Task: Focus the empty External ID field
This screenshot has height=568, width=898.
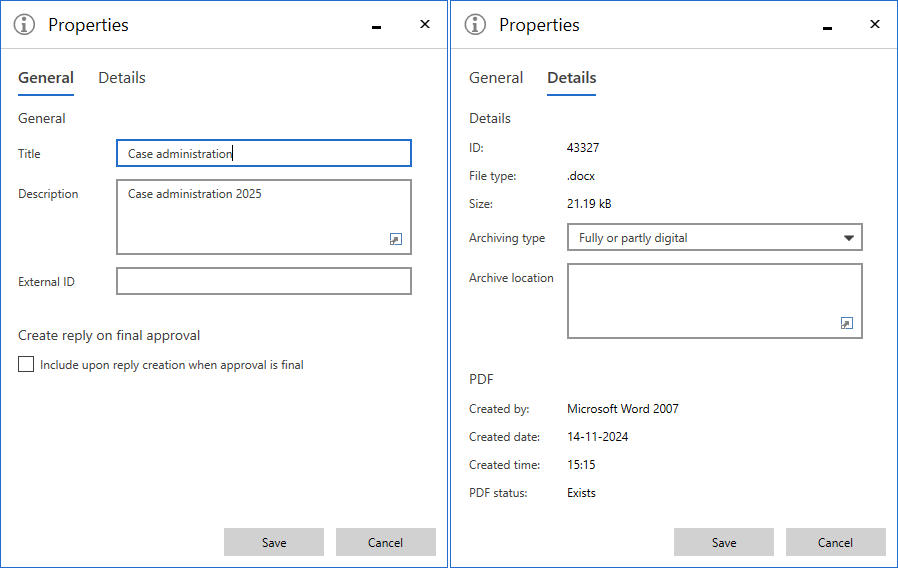Action: point(264,282)
